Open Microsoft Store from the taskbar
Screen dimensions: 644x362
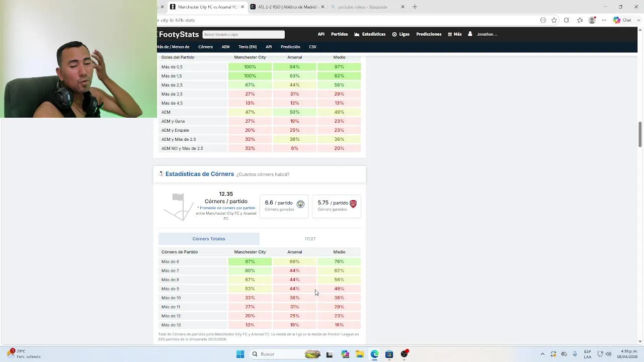[389, 354]
